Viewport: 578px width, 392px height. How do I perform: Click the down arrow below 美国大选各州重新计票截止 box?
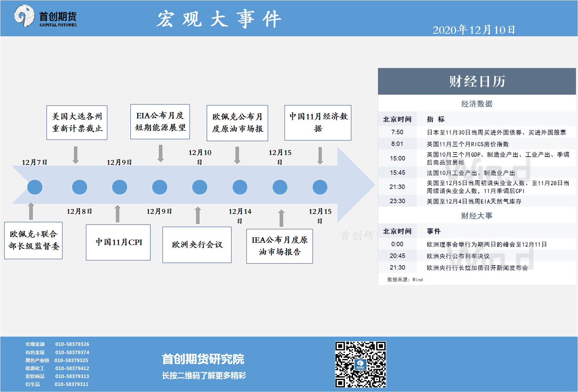76,155
